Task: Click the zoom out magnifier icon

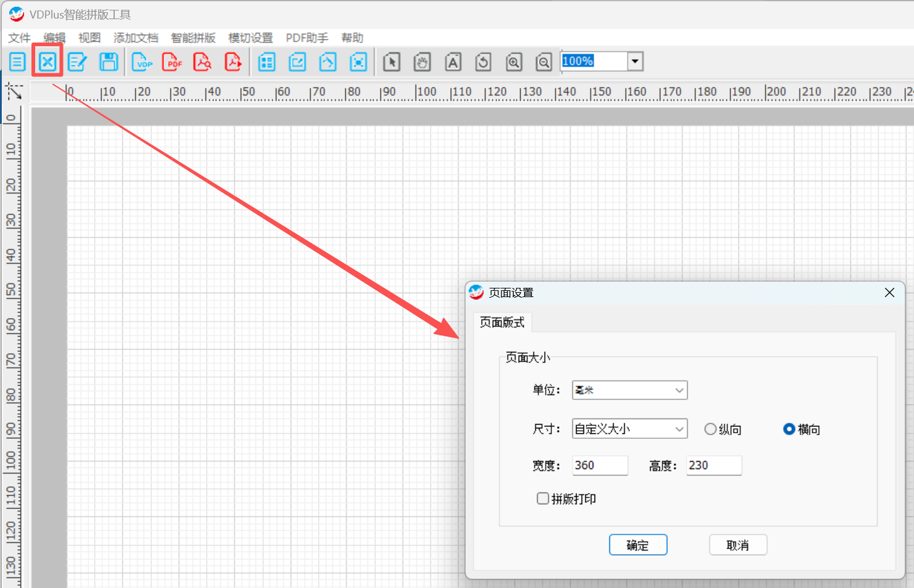Action: 543,62
